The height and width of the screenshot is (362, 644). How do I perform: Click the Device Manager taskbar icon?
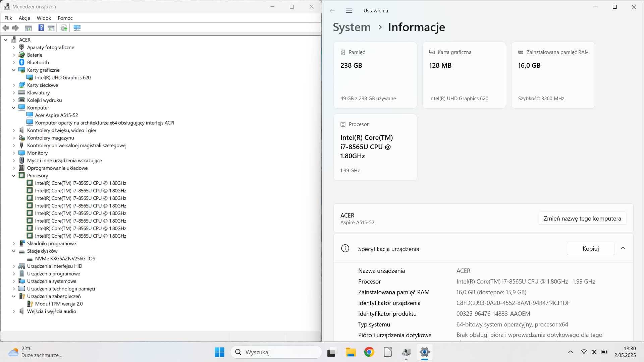pos(406,352)
